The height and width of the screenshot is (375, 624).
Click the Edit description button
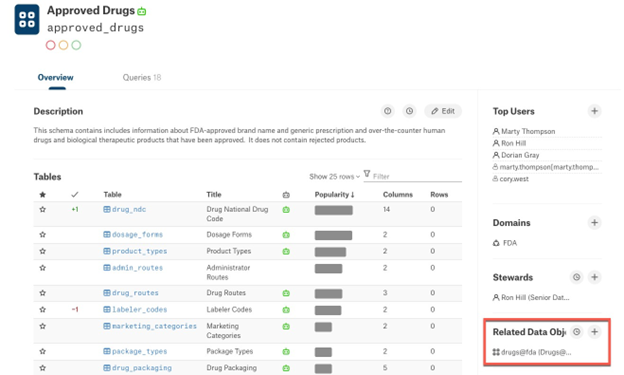[x=443, y=111]
